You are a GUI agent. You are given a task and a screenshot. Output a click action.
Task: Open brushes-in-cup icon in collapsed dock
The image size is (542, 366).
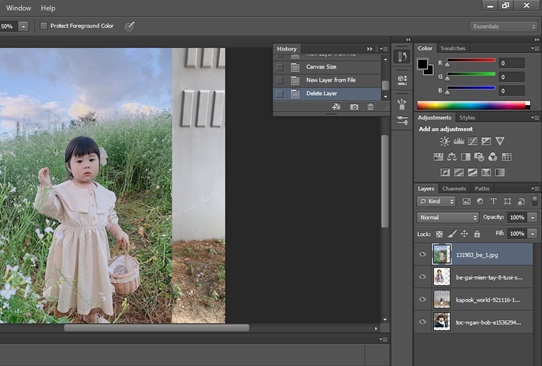(402, 103)
